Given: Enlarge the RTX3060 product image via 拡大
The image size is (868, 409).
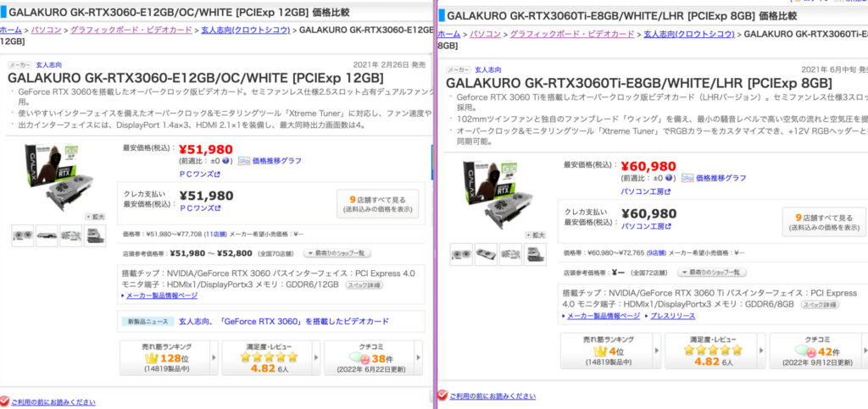Looking at the screenshot, I should 92,217.
